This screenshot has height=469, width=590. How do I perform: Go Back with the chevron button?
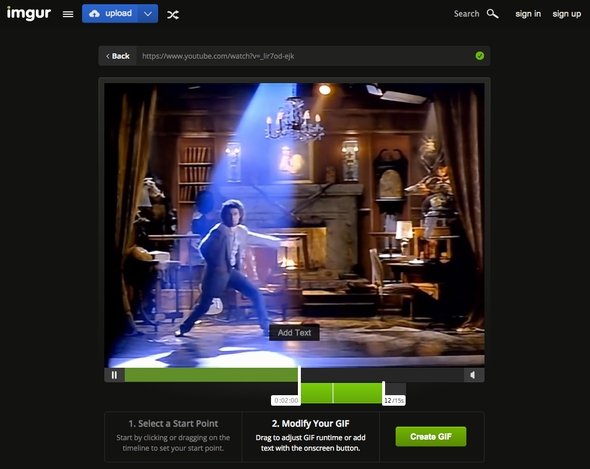(x=118, y=56)
